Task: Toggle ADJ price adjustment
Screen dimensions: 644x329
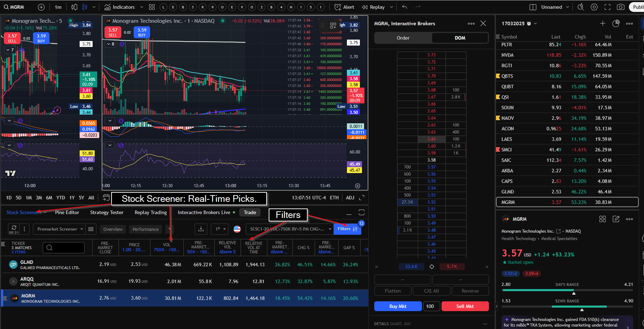Action: 350,198
